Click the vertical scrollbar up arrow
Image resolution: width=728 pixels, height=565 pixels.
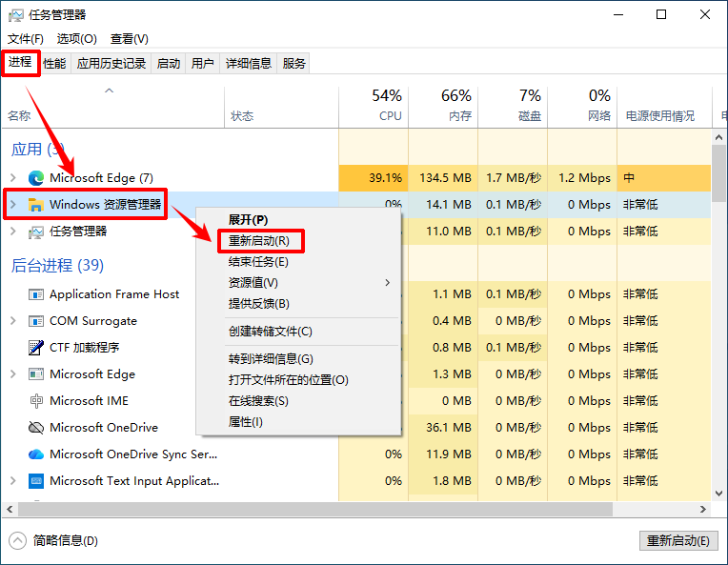tap(718, 137)
